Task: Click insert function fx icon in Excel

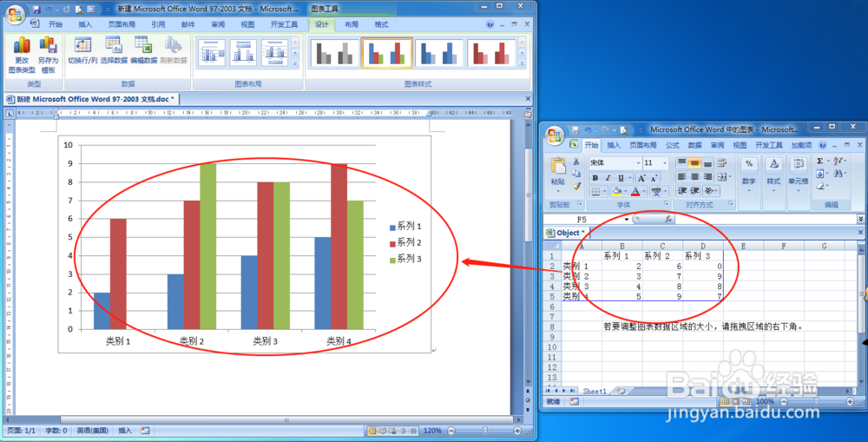Action: [x=668, y=220]
